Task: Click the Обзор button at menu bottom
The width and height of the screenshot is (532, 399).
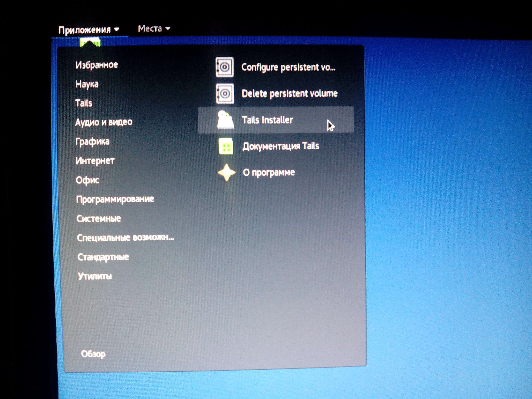Action: tap(93, 354)
